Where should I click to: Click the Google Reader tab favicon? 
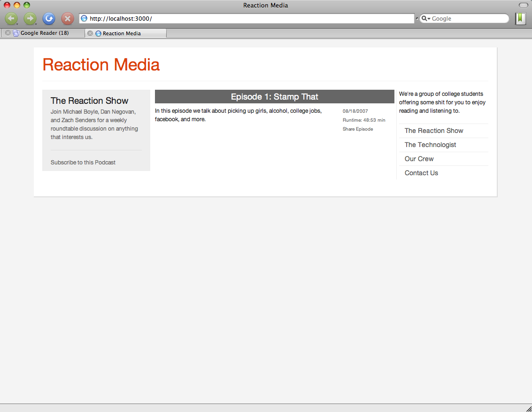[15, 33]
